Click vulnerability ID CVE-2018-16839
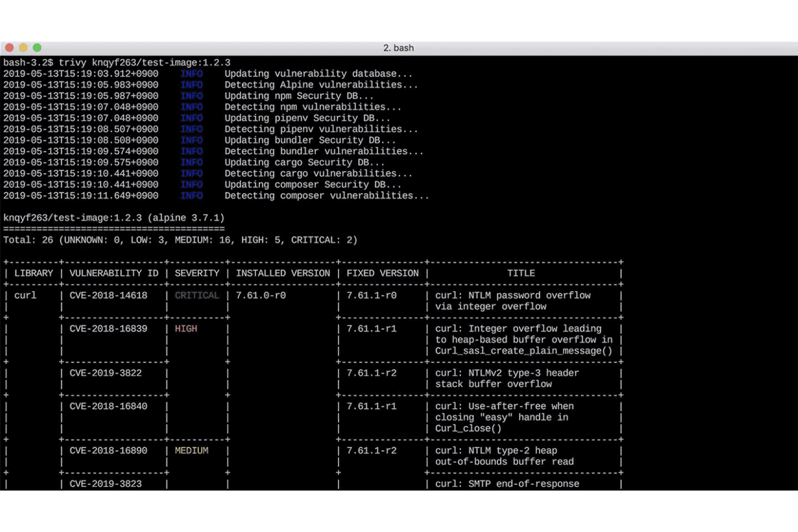This screenshot has width=798, height=532. coord(108,329)
